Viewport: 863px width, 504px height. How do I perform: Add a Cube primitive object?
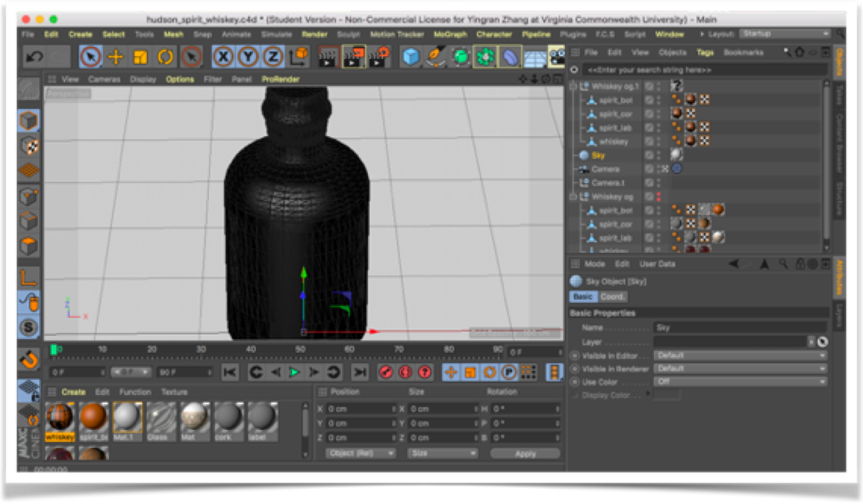(410, 57)
